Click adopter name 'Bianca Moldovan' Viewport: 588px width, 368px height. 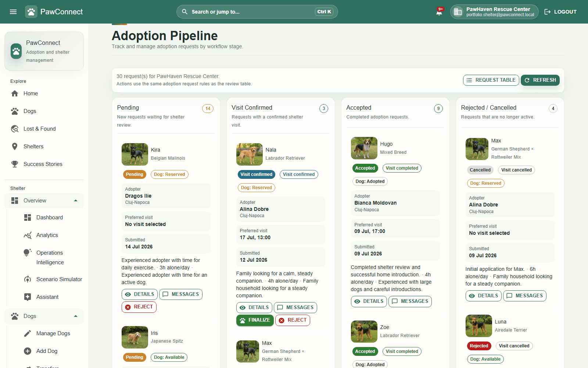coord(375,203)
